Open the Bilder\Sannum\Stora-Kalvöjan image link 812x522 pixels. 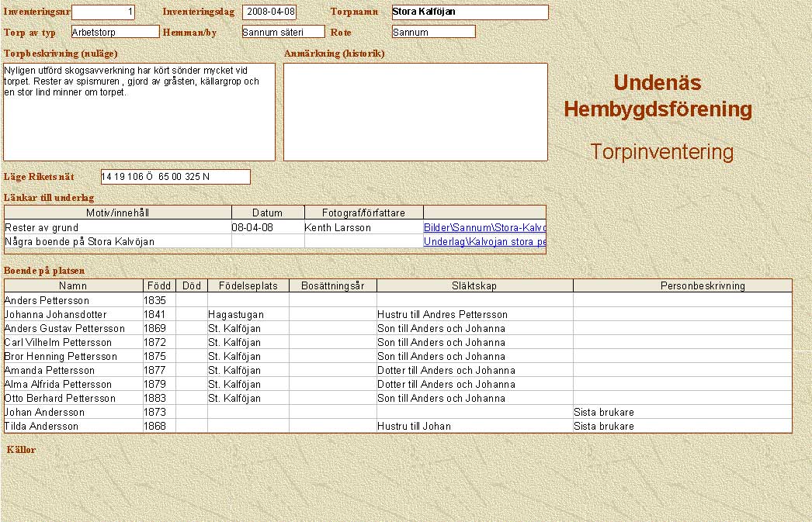[x=484, y=228]
